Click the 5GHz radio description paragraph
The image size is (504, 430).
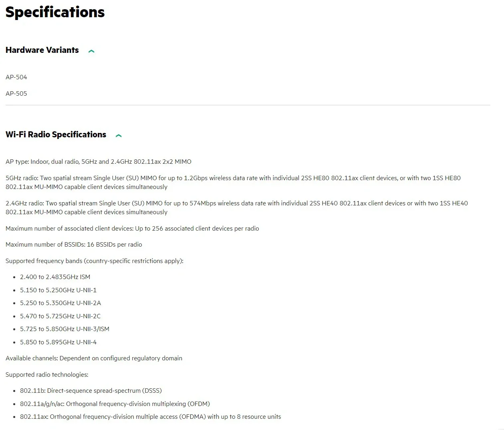click(233, 182)
